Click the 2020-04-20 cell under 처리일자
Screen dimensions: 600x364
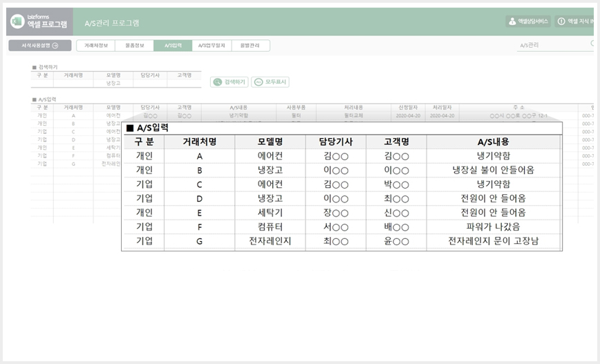click(442, 115)
